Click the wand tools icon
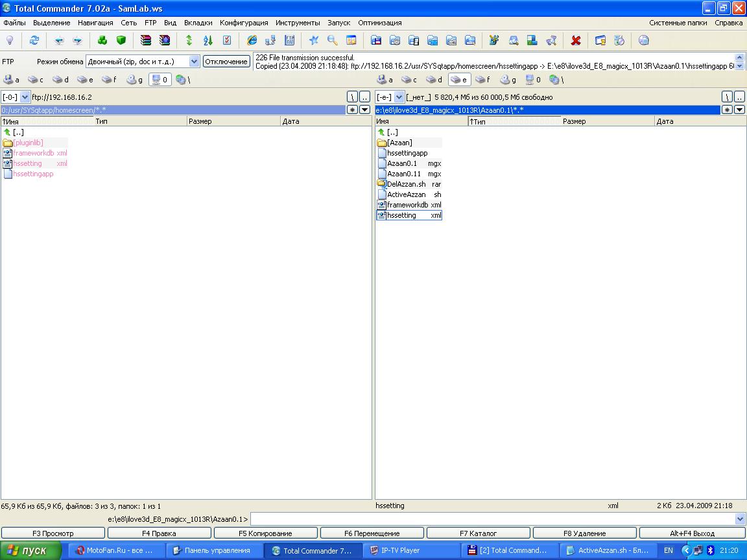This screenshot has height=560, width=747. coord(494,40)
